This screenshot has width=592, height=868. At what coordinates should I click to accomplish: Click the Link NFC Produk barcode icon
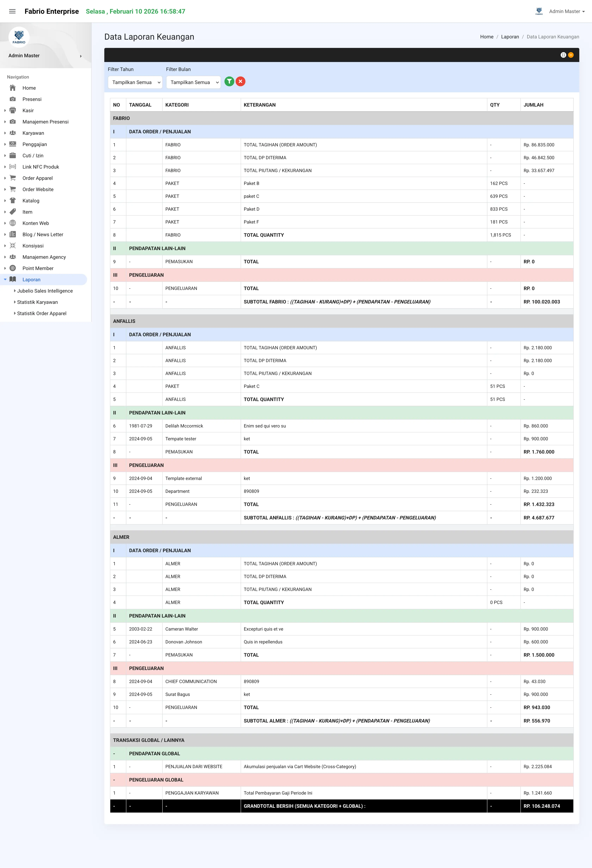(x=13, y=167)
